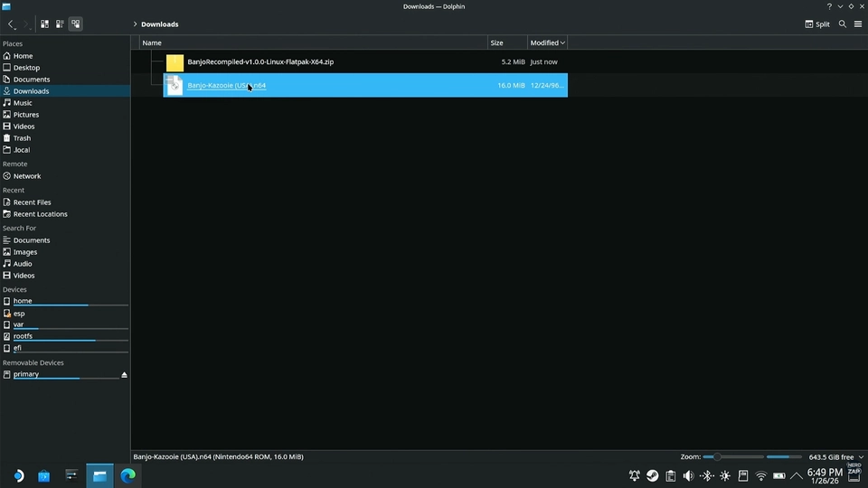Screen dimensions: 868x488
Task: Eject the primary removable device
Action: tap(124, 374)
